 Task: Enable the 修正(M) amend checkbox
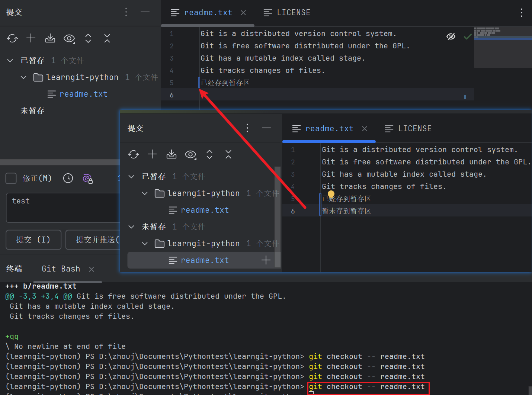click(x=11, y=179)
